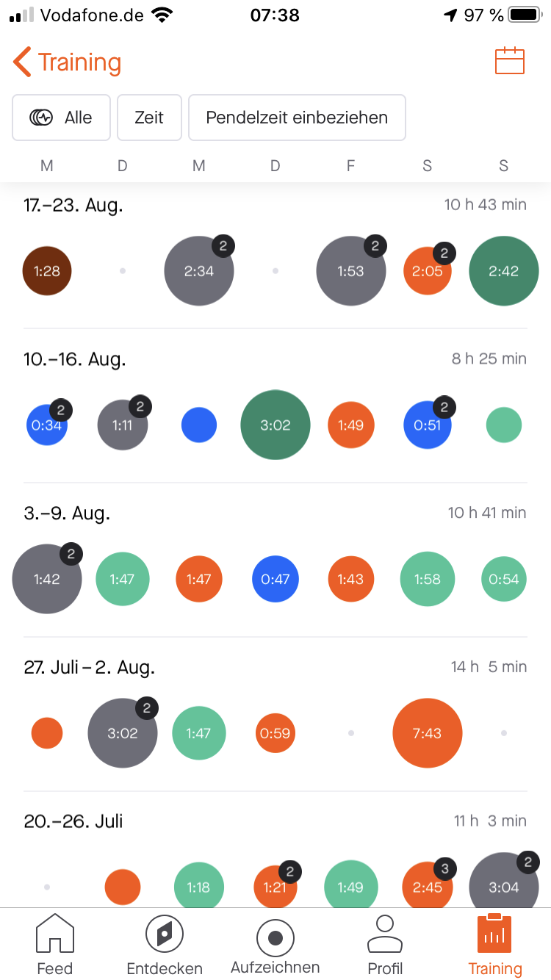Toggle Pendelzeit einbeziehen filter
This screenshot has width=551, height=980.
click(297, 118)
